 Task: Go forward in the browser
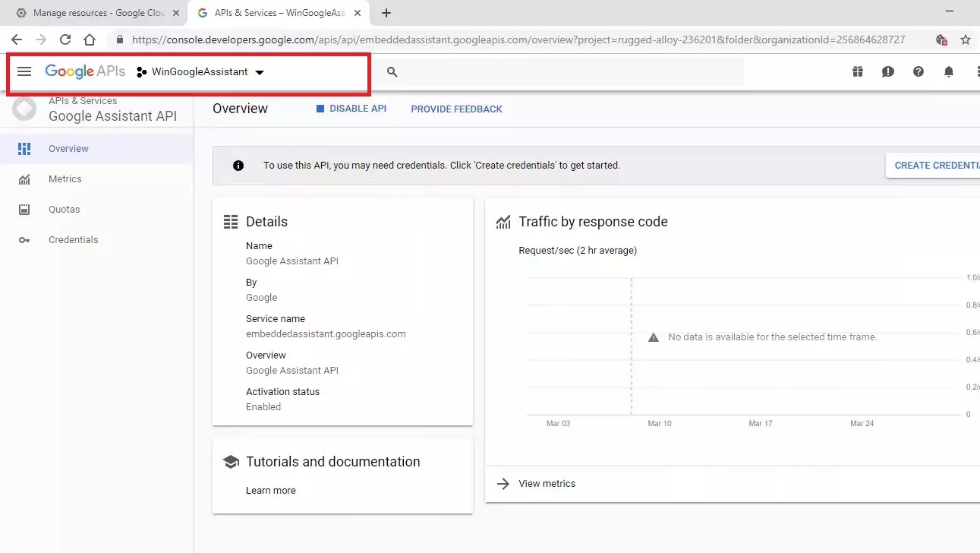tap(41, 39)
